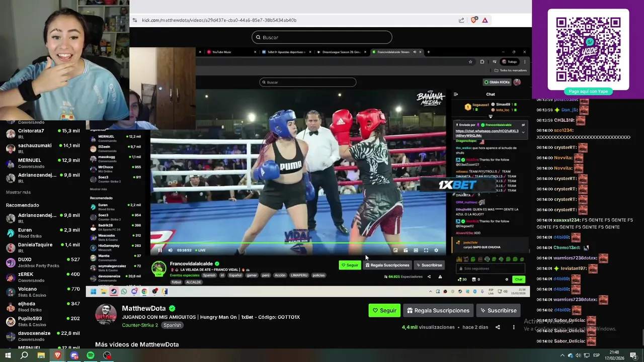Open the Counter-Strike 2 category link
The height and width of the screenshot is (362, 644).
pyautogui.click(x=140, y=325)
